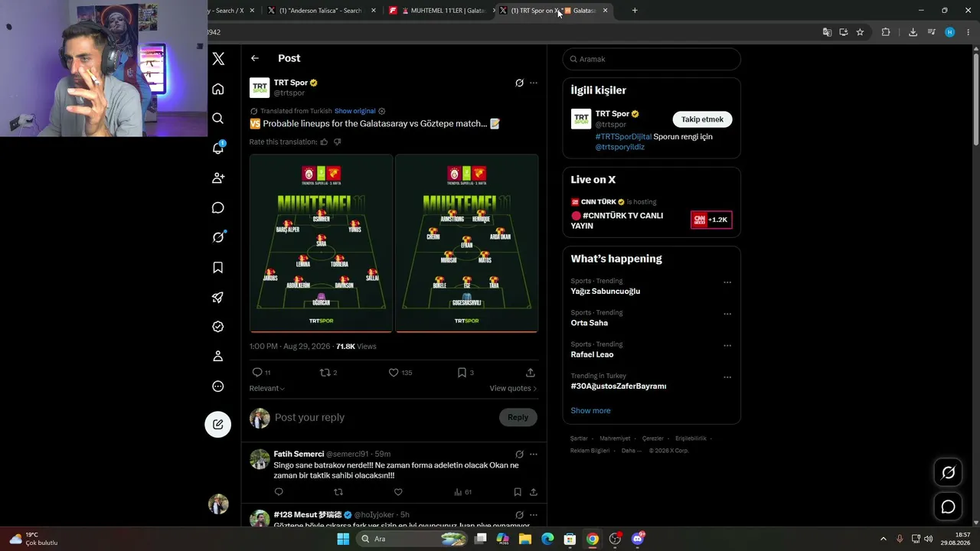Screen dimensions: 980x551
Task: Show more trending topics
Action: [x=590, y=411]
